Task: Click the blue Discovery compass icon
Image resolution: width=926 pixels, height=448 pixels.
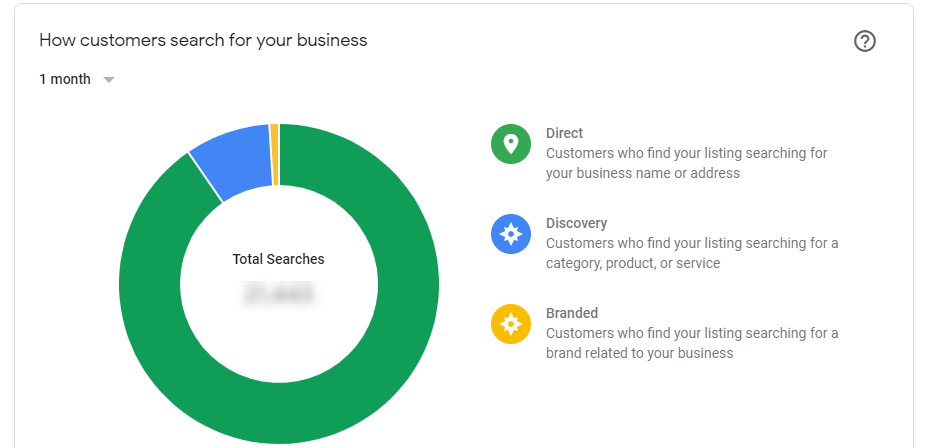Action: (511, 234)
